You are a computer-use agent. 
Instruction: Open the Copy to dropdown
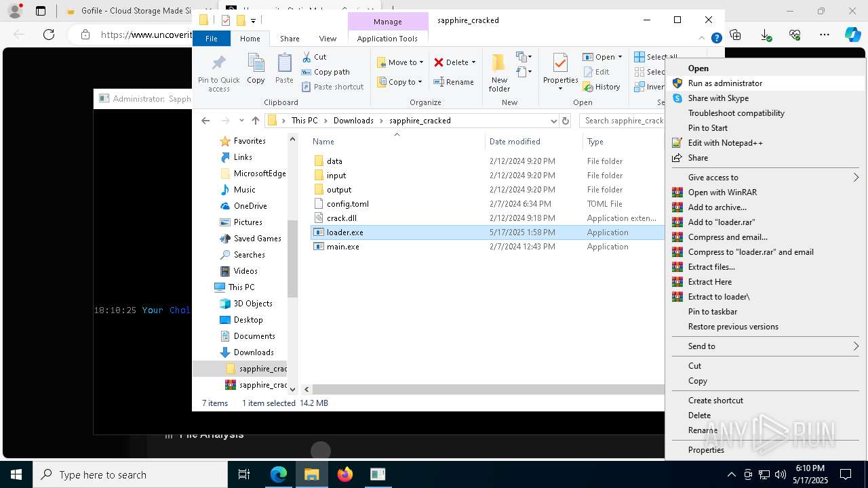point(400,82)
